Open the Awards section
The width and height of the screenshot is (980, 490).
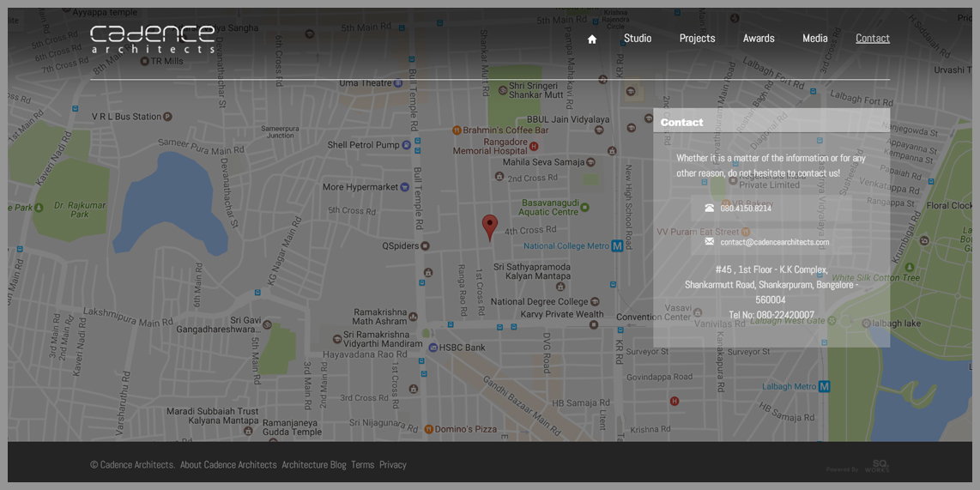click(759, 39)
